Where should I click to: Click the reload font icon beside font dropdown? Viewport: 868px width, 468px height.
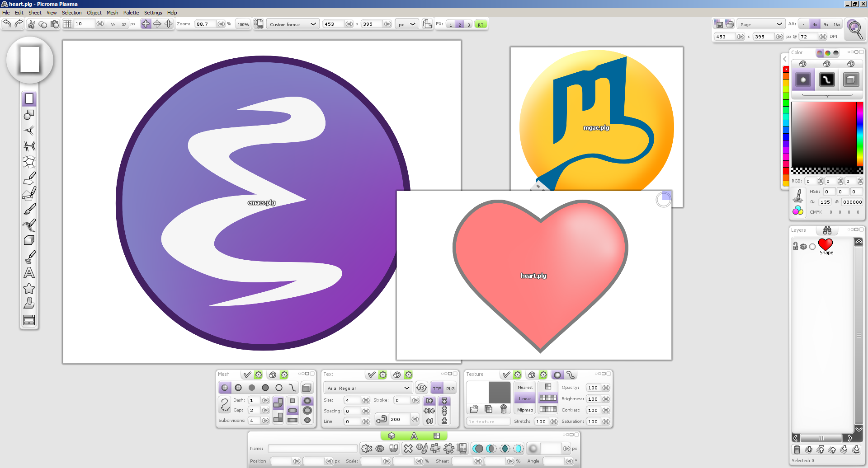coord(421,388)
